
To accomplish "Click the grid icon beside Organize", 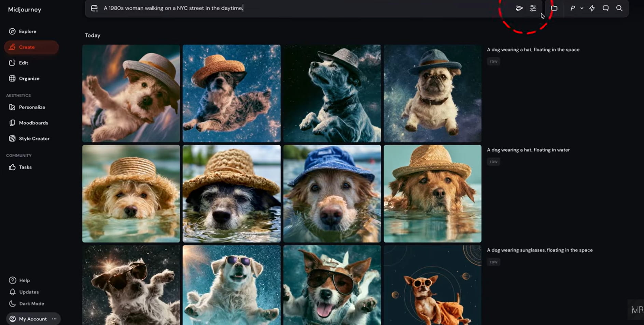I will (x=12, y=78).
